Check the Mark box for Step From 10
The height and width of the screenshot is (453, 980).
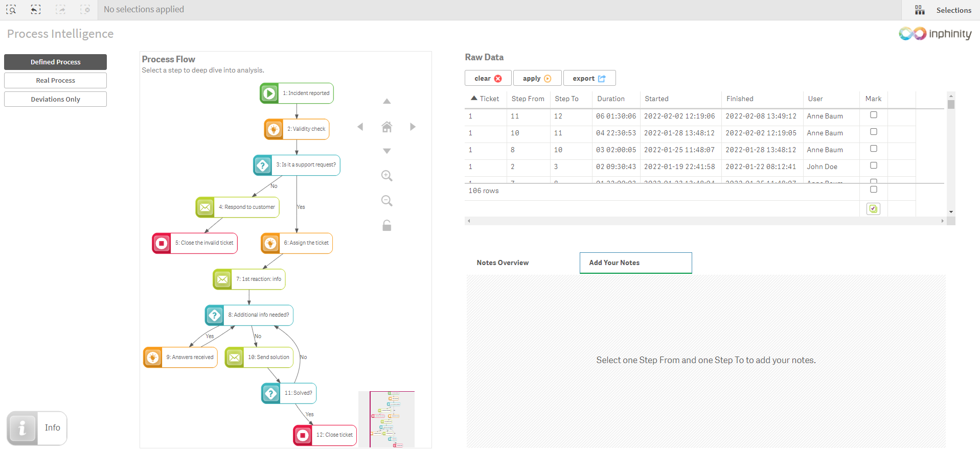pyautogui.click(x=874, y=132)
